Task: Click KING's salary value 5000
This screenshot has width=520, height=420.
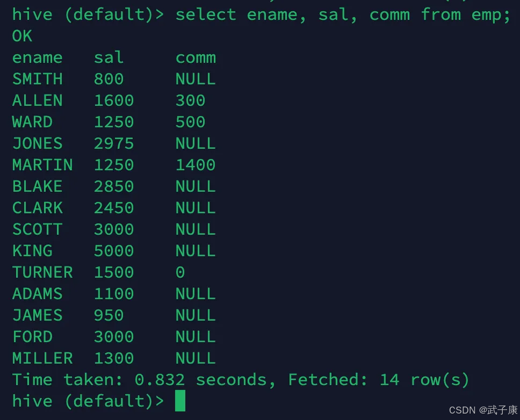Action: (114, 251)
